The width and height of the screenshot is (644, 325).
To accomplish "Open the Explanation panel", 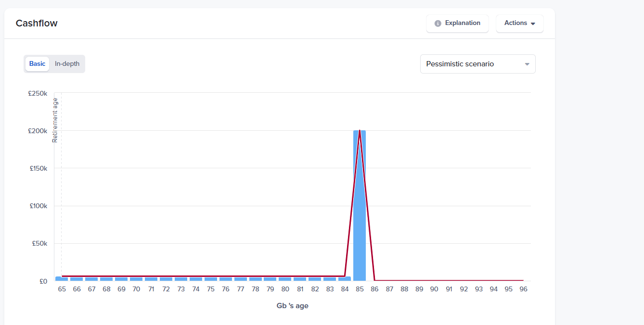I will click(457, 23).
